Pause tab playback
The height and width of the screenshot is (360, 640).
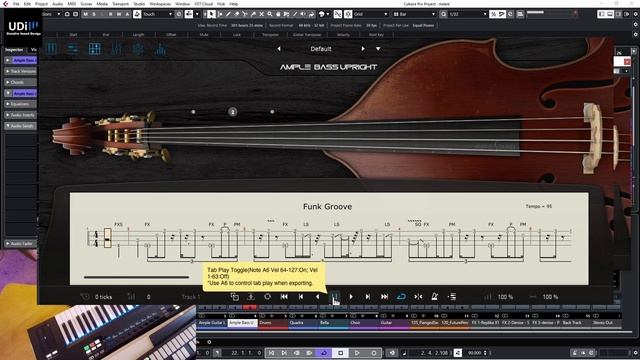pos(334,297)
